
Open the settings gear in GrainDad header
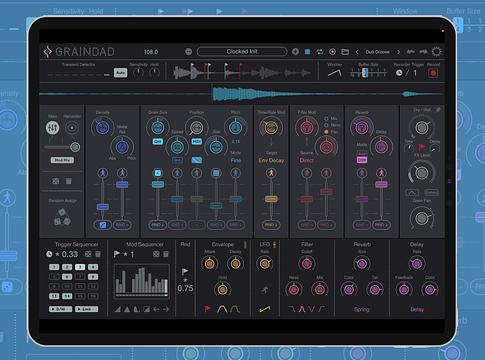tap(436, 52)
